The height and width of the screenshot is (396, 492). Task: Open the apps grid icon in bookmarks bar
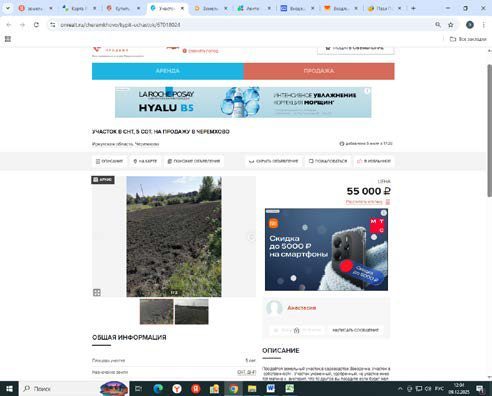[x=8, y=39]
